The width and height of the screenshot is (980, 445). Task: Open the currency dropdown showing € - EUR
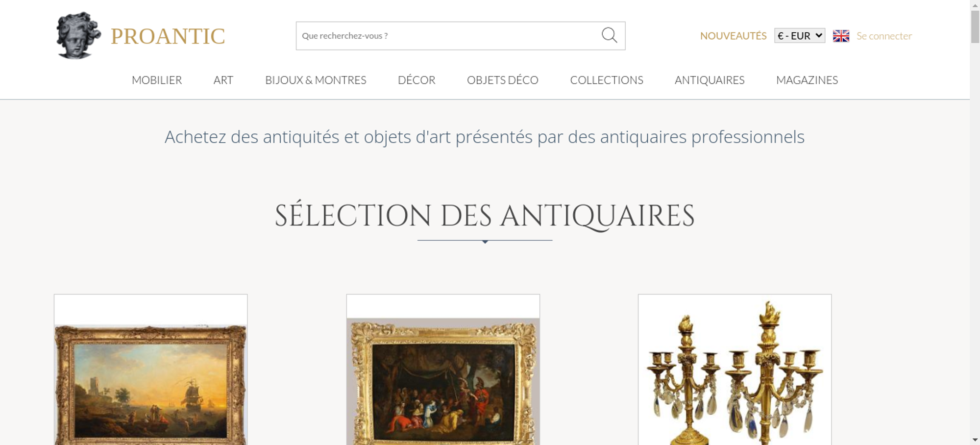click(800, 36)
